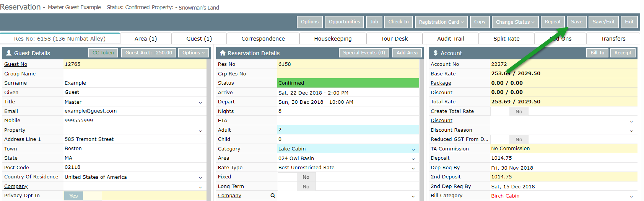Open the Transfers tab
The image size is (644, 201).
click(613, 39)
